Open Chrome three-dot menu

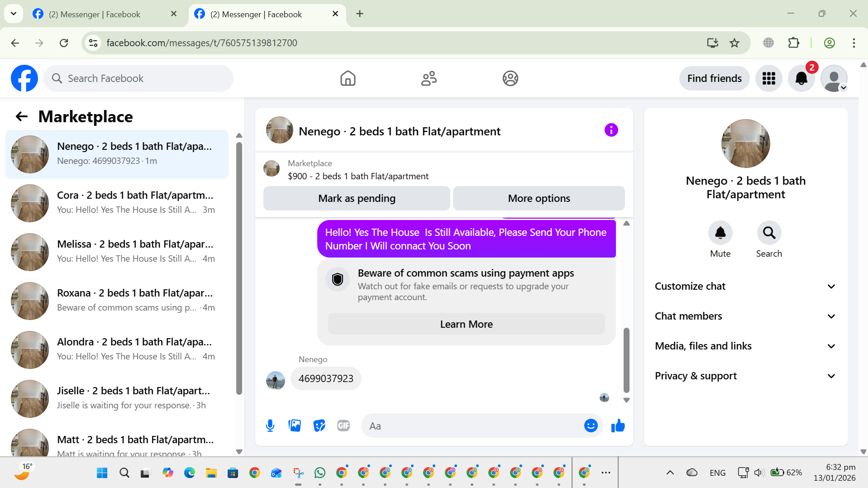point(854,43)
